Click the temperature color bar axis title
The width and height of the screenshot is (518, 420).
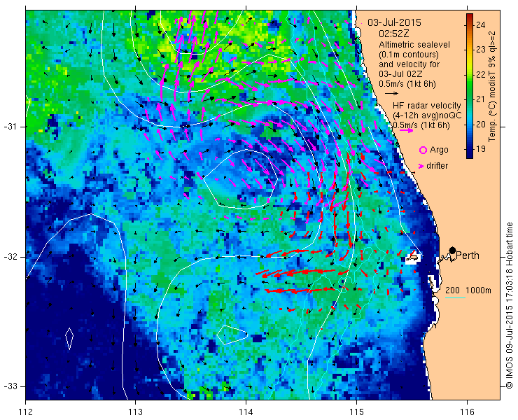pos(493,86)
